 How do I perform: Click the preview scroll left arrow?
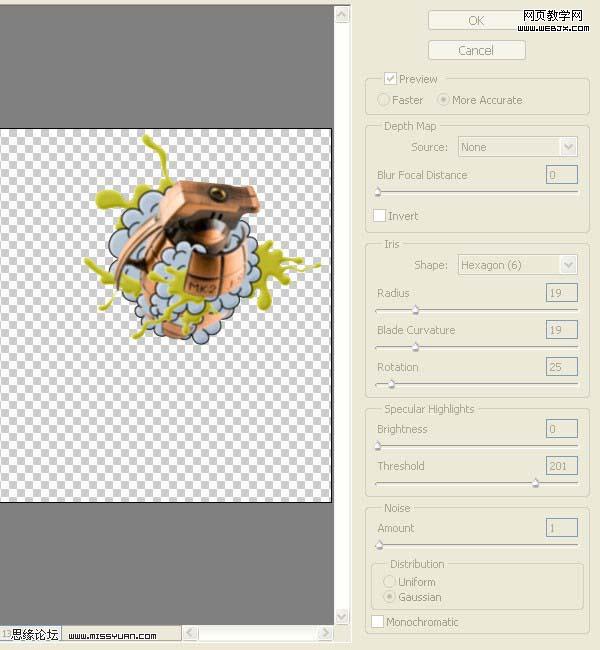point(189,633)
